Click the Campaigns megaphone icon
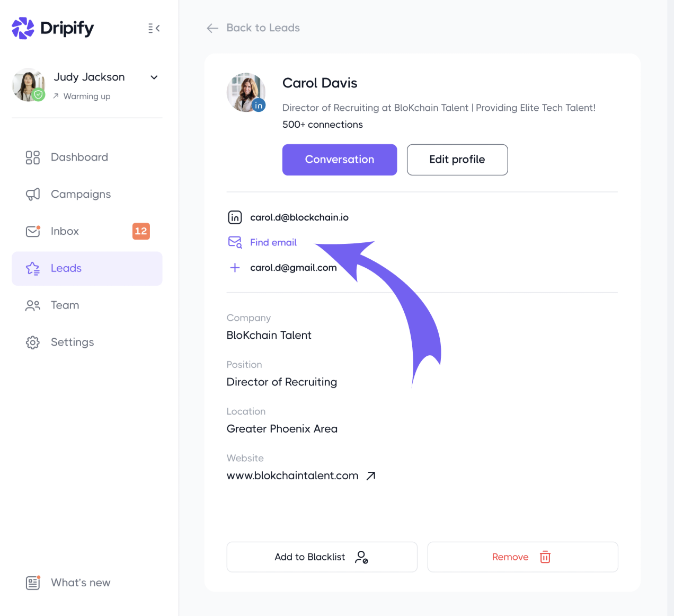 (33, 194)
